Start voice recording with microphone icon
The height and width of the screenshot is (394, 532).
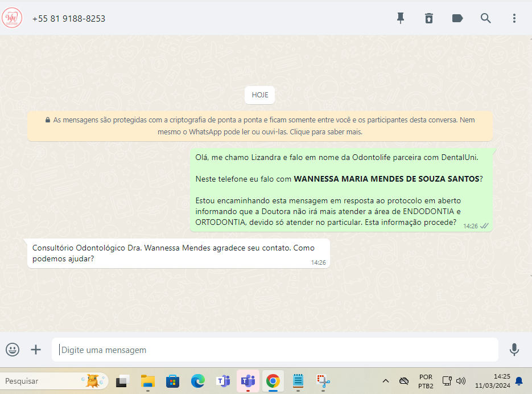coord(514,350)
